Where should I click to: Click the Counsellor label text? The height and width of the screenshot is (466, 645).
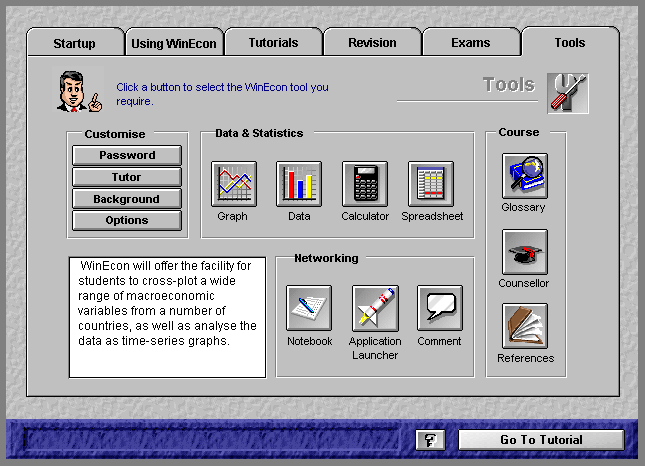point(524,283)
